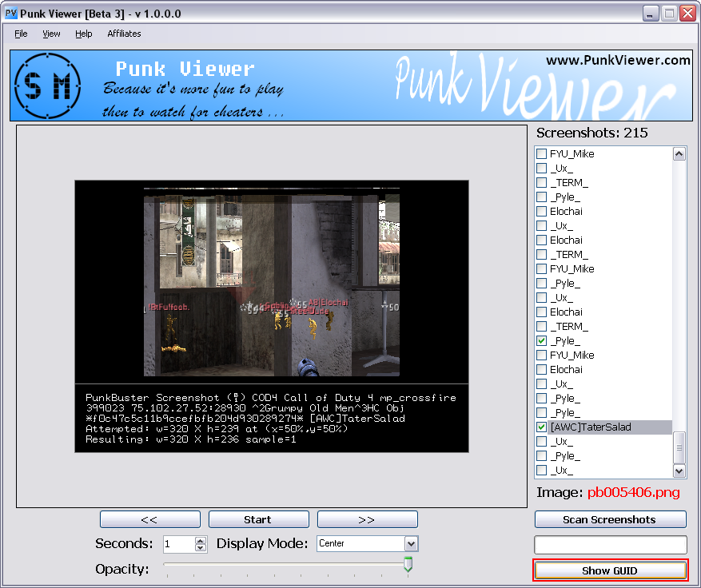The width and height of the screenshot is (701, 588).
Task: Click the list scrollbar up arrow
Action: [x=679, y=154]
